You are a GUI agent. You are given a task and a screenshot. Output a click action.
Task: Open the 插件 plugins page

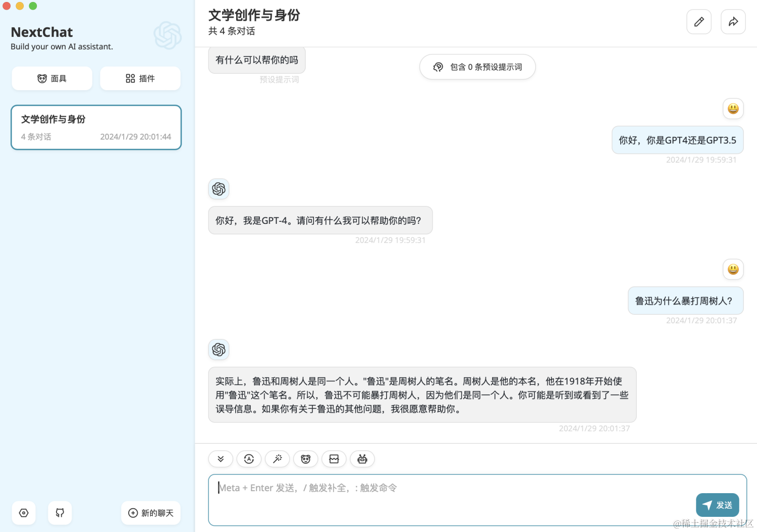pyautogui.click(x=140, y=79)
